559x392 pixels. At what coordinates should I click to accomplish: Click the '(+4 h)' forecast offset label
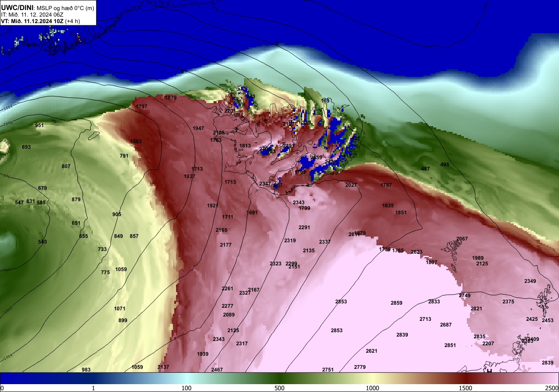73,21
